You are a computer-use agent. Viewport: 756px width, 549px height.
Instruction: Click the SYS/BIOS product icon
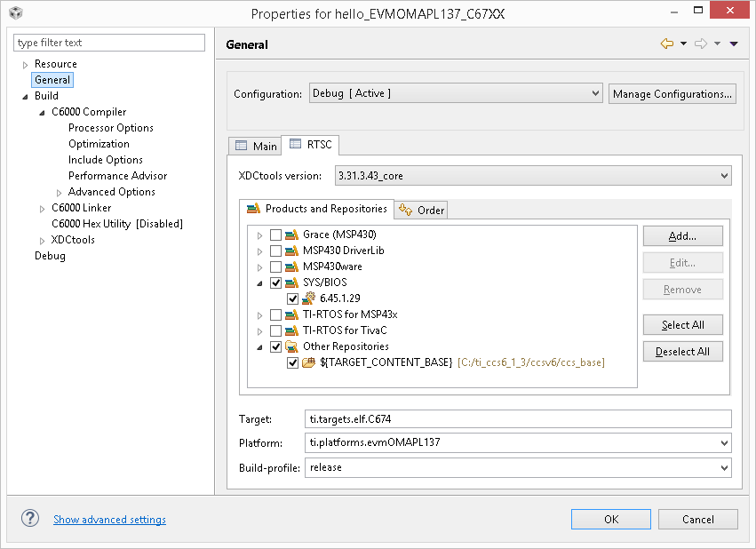click(292, 282)
